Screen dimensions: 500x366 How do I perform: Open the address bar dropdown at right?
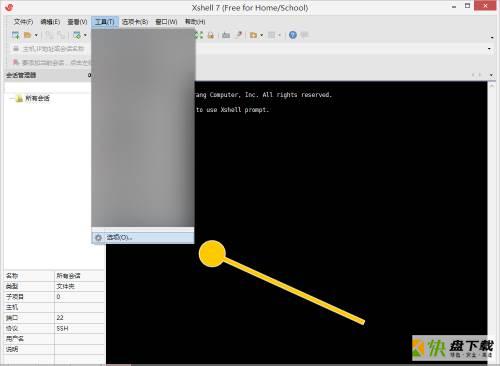point(489,49)
